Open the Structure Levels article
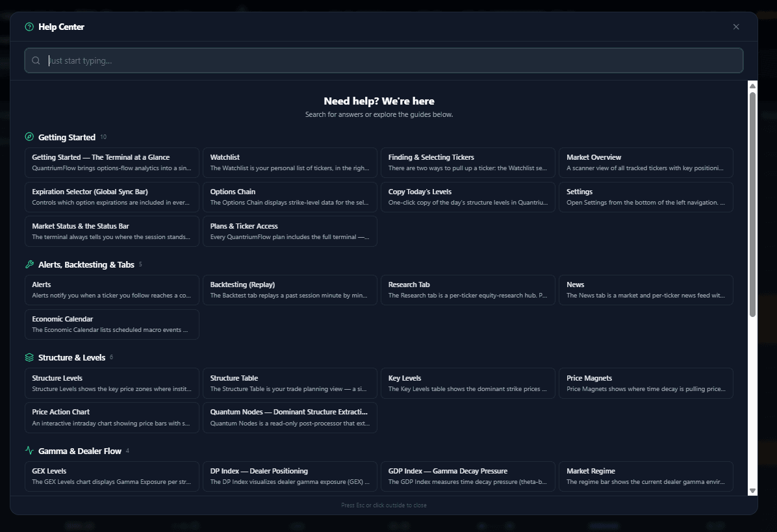777x532 pixels. tap(112, 383)
